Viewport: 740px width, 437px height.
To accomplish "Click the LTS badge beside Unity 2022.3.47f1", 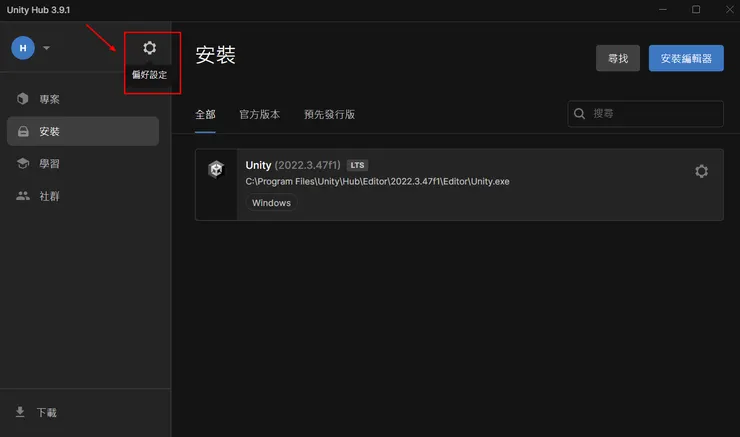I will 357,165.
